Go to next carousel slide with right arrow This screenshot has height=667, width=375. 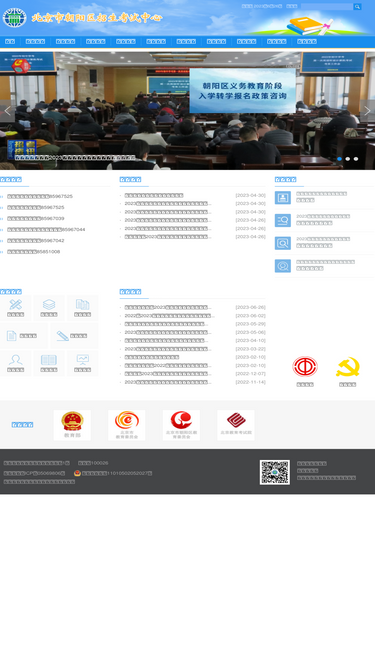367,111
